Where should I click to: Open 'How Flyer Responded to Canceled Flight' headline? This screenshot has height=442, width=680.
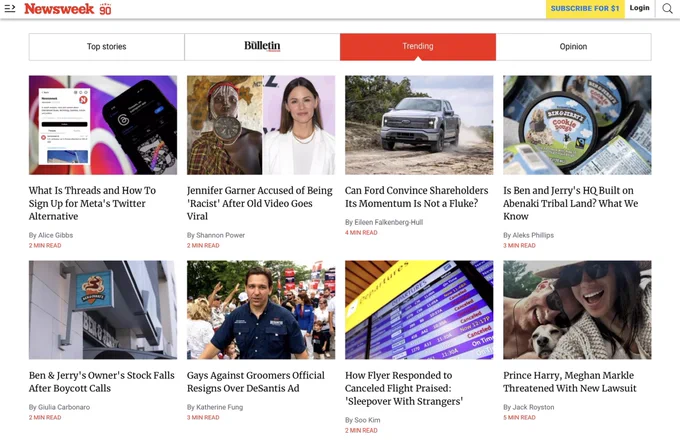pyautogui.click(x=404, y=388)
